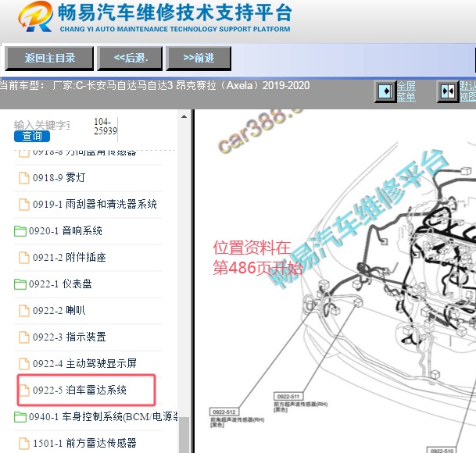Click the page icon beside 0922-5 泊车雷达系统
476x453 pixels.
[24, 391]
